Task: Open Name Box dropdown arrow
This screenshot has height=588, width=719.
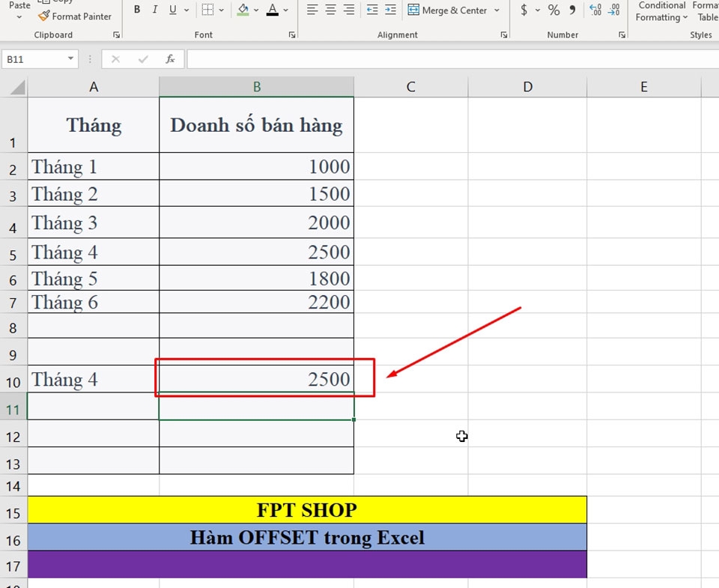Action: coord(70,58)
